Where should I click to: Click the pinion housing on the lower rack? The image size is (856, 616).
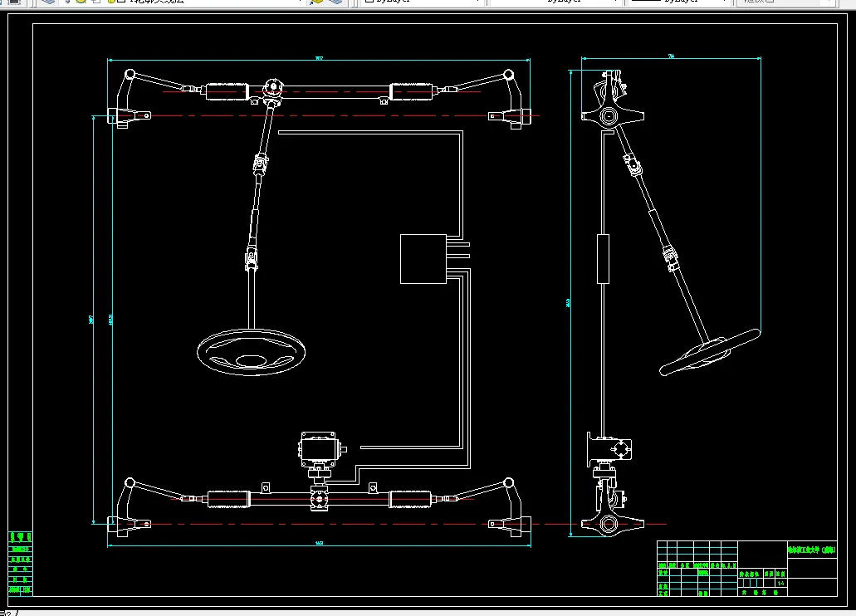pos(320,499)
